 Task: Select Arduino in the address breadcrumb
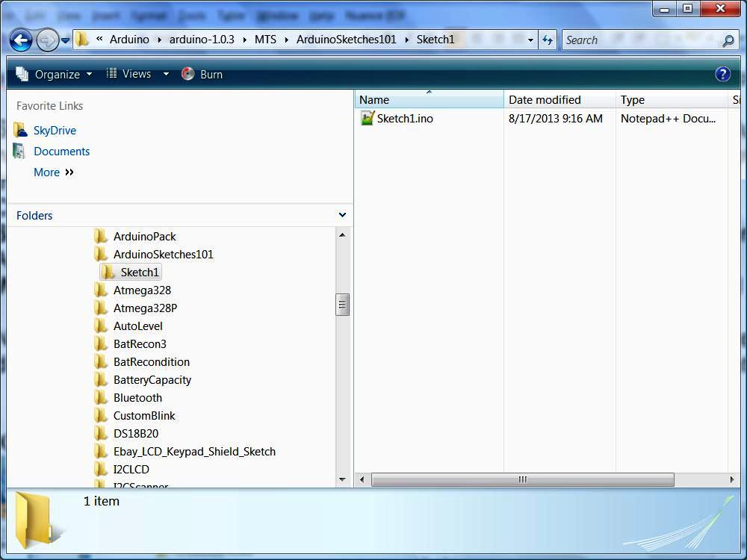129,40
